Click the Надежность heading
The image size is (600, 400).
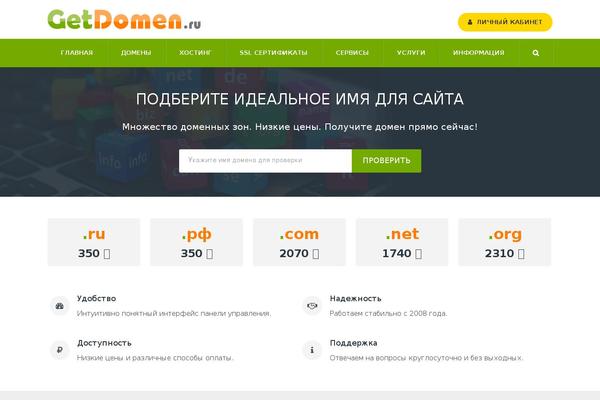pos(355,299)
